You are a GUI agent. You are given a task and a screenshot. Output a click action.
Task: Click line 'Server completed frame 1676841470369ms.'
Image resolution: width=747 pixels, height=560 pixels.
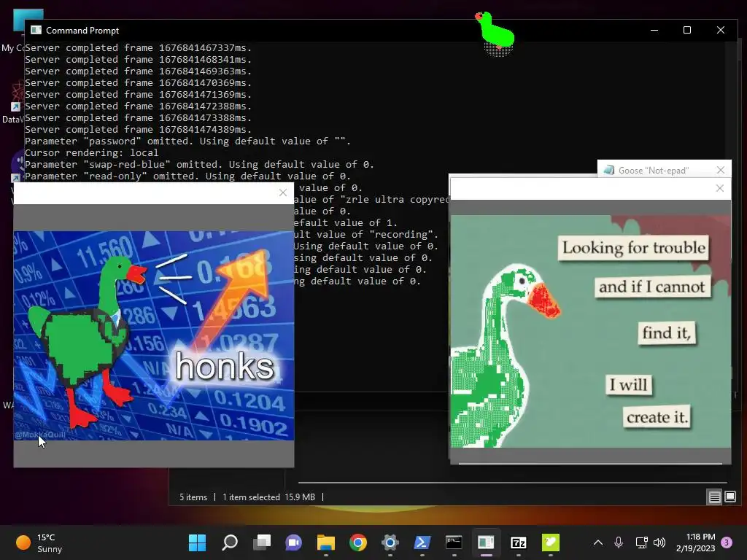[x=138, y=83]
